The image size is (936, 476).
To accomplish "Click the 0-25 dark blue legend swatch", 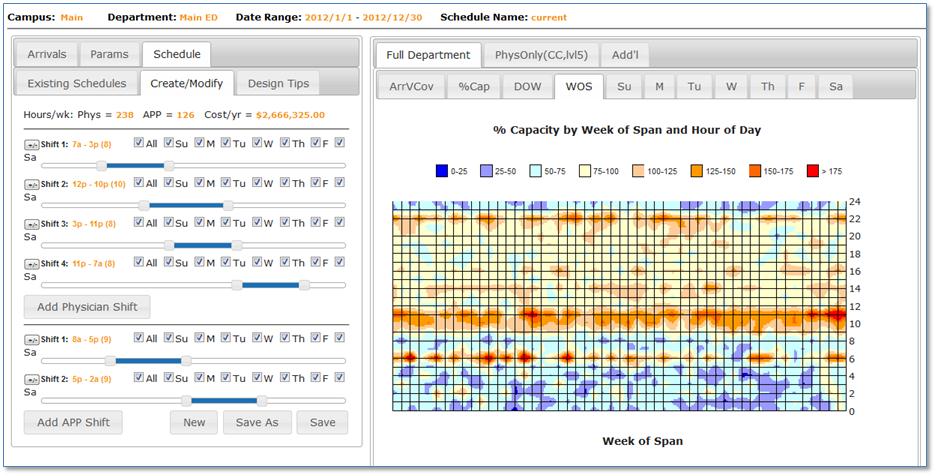I will [x=442, y=171].
